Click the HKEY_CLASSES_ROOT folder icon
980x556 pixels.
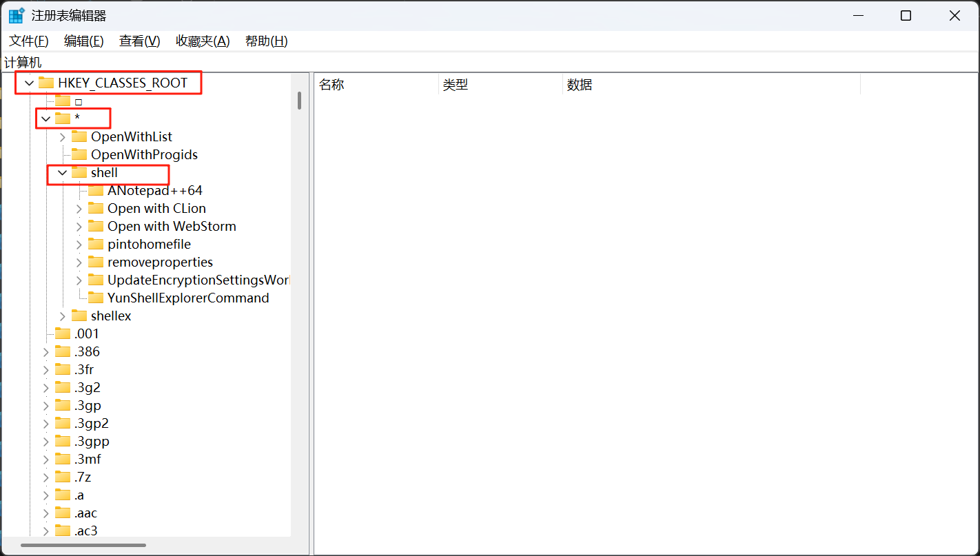[46, 83]
